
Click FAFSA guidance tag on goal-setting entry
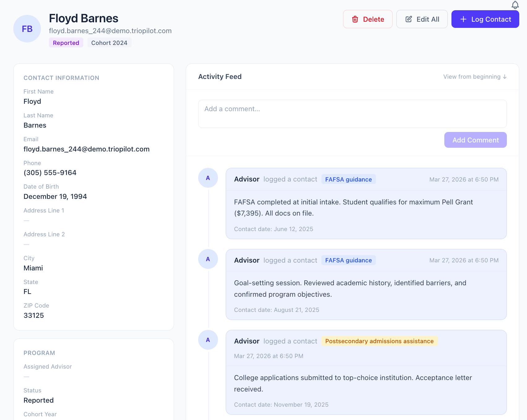pos(348,260)
